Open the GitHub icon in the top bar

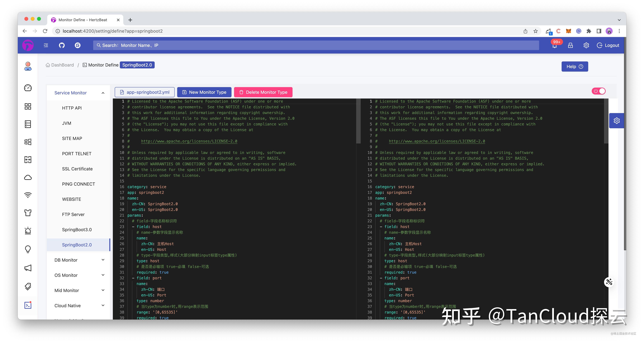click(61, 45)
